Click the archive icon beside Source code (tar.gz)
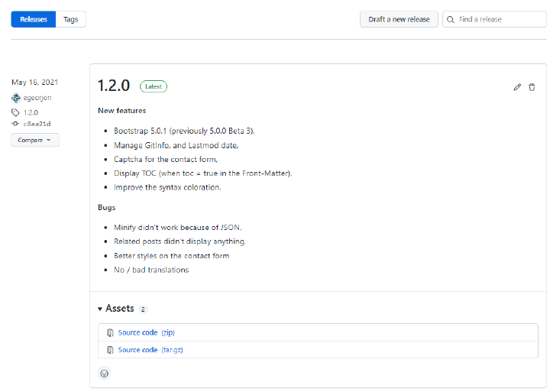 point(110,350)
